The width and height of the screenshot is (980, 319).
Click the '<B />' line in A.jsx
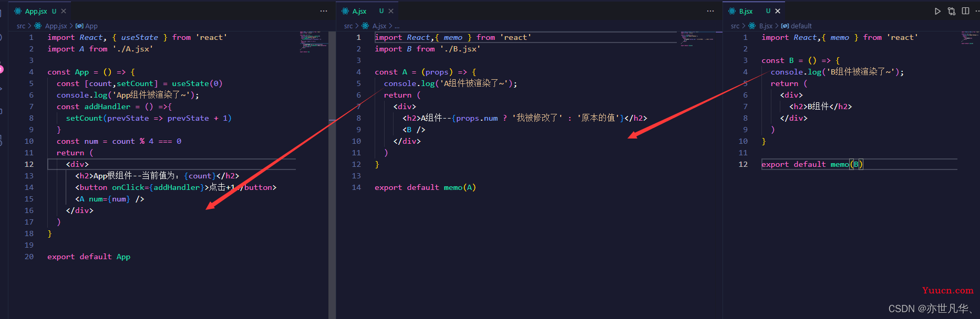pyautogui.click(x=414, y=130)
